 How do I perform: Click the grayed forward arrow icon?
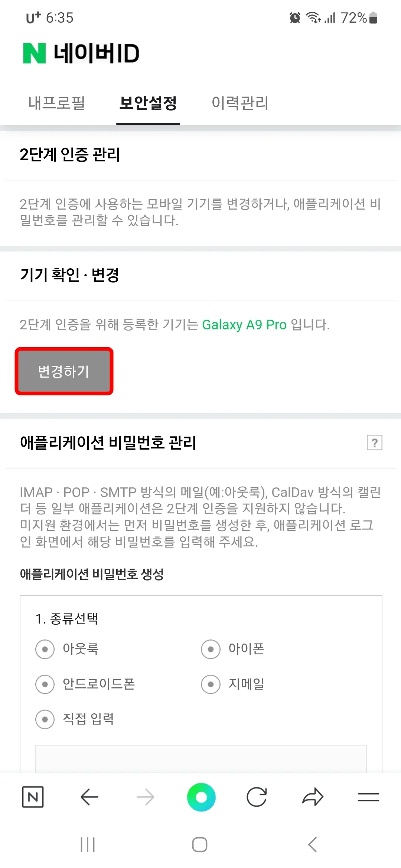pos(146,796)
